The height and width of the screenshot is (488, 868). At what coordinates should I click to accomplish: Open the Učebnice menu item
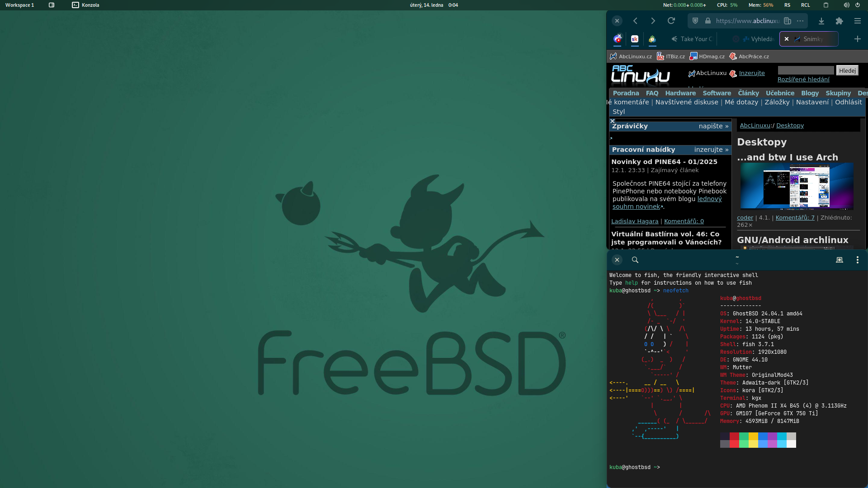(780, 93)
